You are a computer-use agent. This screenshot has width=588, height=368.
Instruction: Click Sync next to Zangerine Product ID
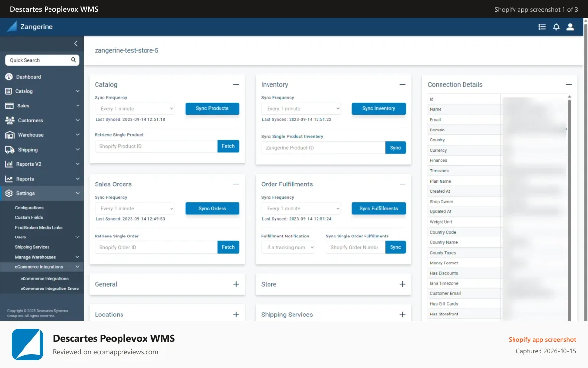(395, 148)
